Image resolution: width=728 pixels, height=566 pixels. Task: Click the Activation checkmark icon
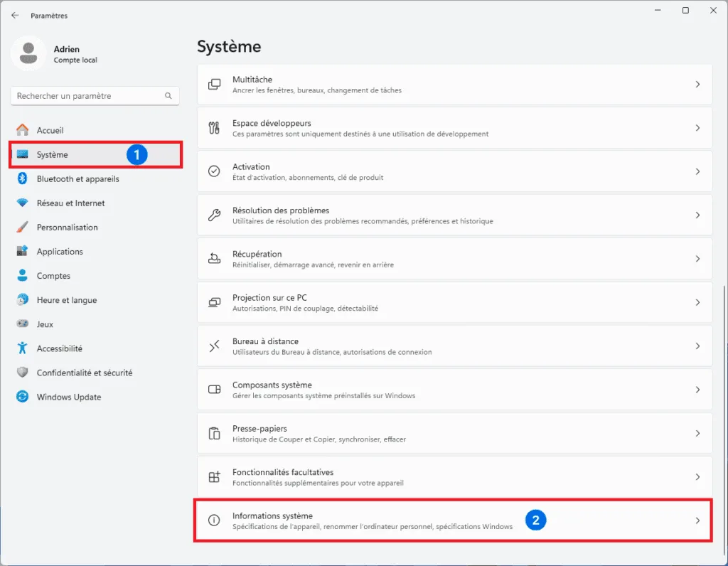point(214,171)
